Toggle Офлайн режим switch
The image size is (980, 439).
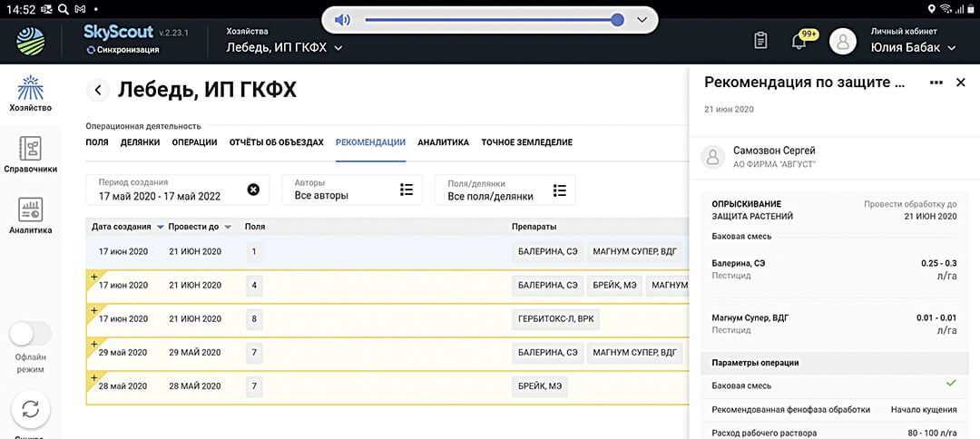pos(30,334)
